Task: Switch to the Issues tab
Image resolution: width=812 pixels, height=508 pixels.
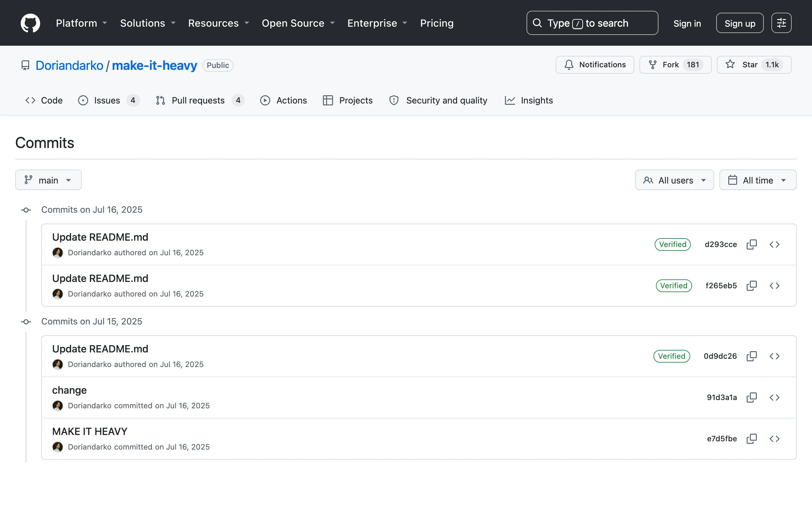Action: point(109,100)
